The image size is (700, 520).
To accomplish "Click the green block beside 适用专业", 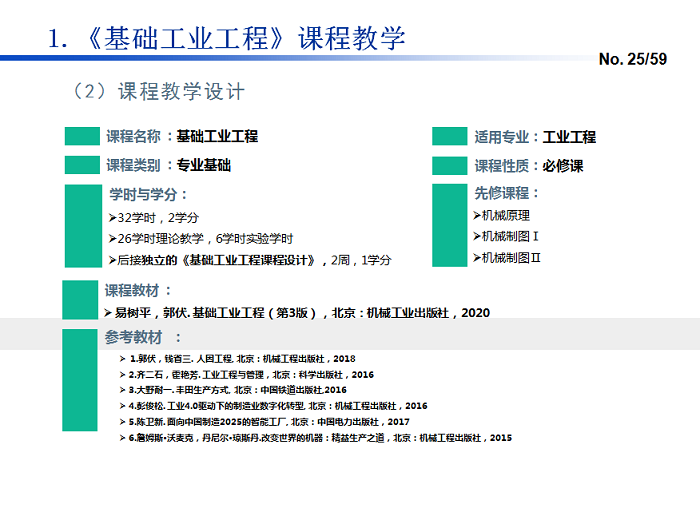I will tap(450, 137).
